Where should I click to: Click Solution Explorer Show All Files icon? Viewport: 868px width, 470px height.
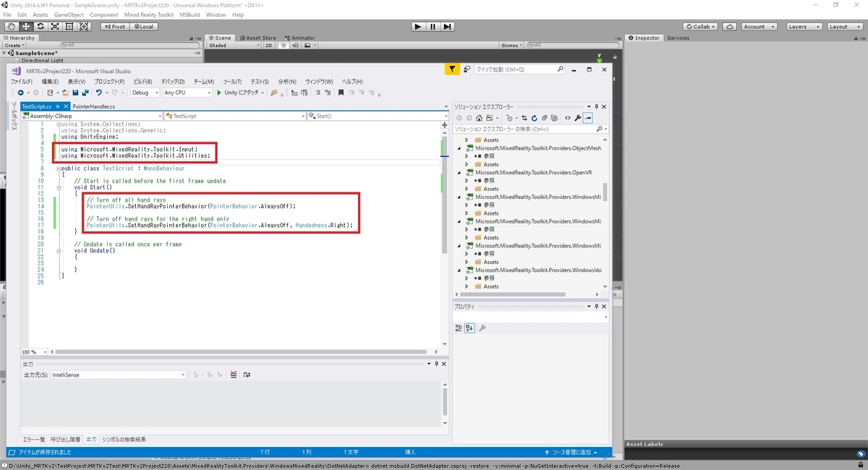tap(556, 118)
